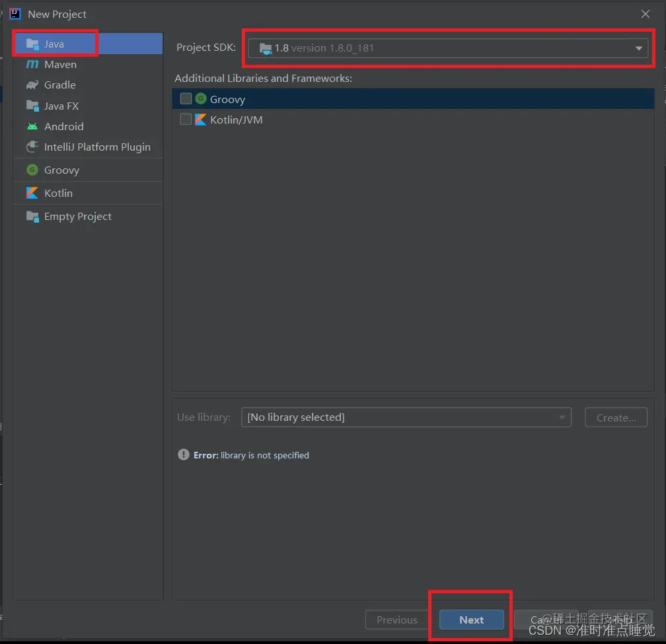The image size is (666, 644).
Task: Enable the Kotlin/JVM checkbox
Action: pyautogui.click(x=186, y=120)
